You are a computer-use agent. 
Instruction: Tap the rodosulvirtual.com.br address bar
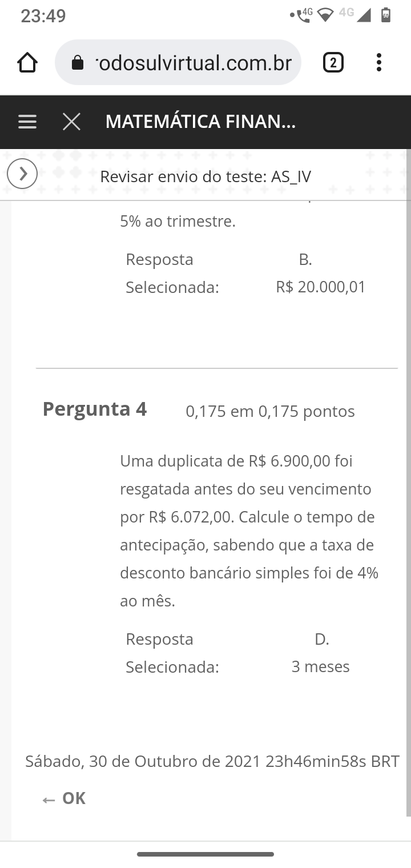click(x=194, y=63)
